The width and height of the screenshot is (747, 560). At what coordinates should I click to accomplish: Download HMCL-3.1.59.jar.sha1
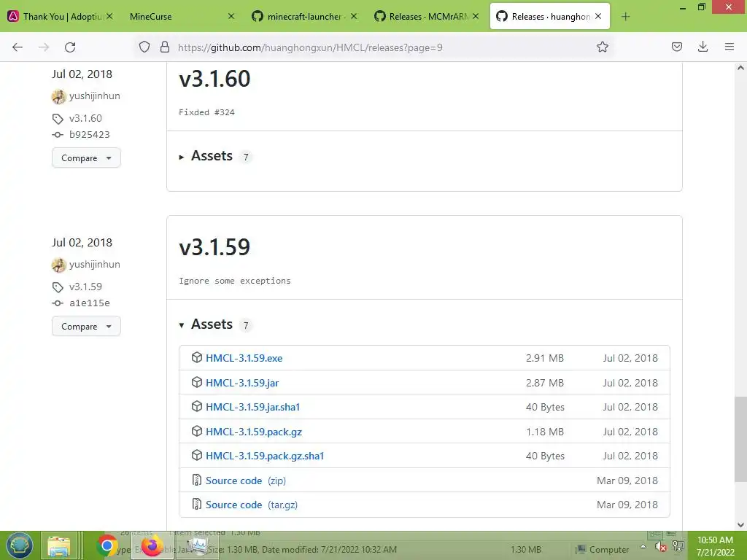(252, 407)
